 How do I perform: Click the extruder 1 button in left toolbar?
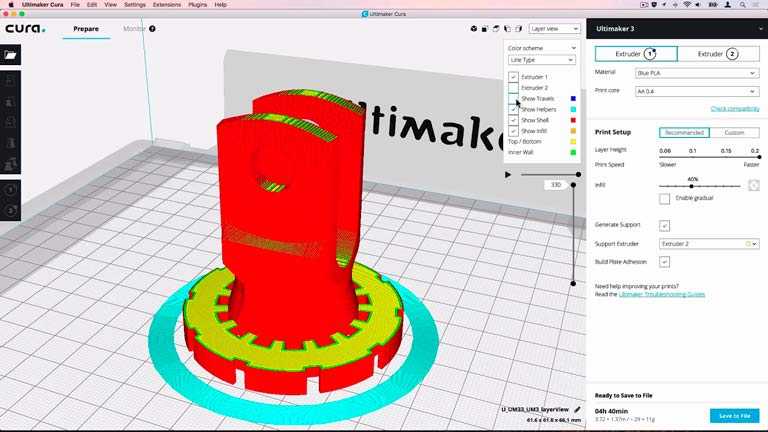coord(10,190)
